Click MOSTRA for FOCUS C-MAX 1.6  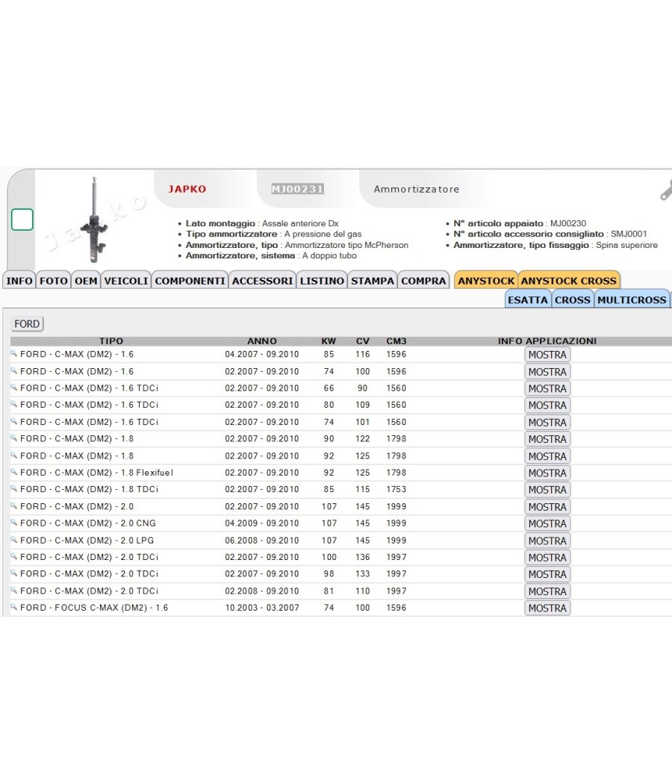[x=547, y=608]
